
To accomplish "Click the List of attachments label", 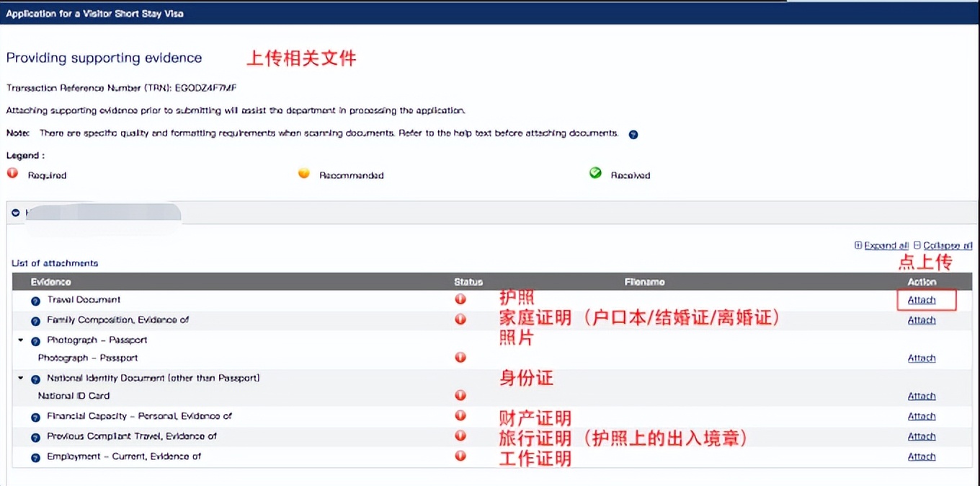I will tap(55, 263).
